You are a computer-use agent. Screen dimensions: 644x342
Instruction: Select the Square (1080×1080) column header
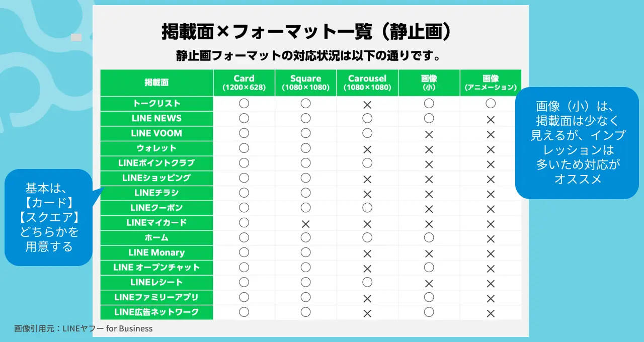click(x=305, y=82)
